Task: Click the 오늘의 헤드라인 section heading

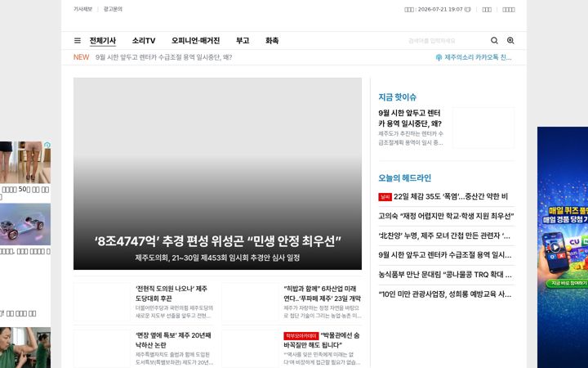Action: pos(404,178)
